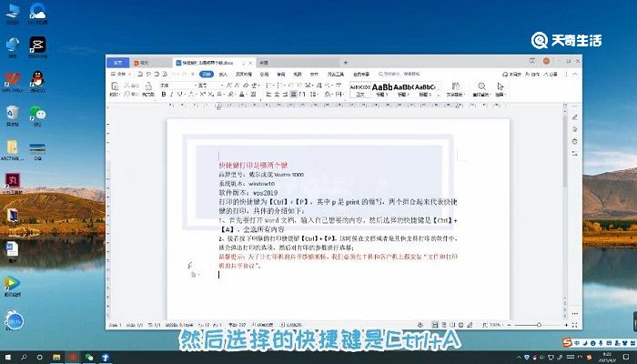Open the Review ribbon tab

(x=280, y=74)
